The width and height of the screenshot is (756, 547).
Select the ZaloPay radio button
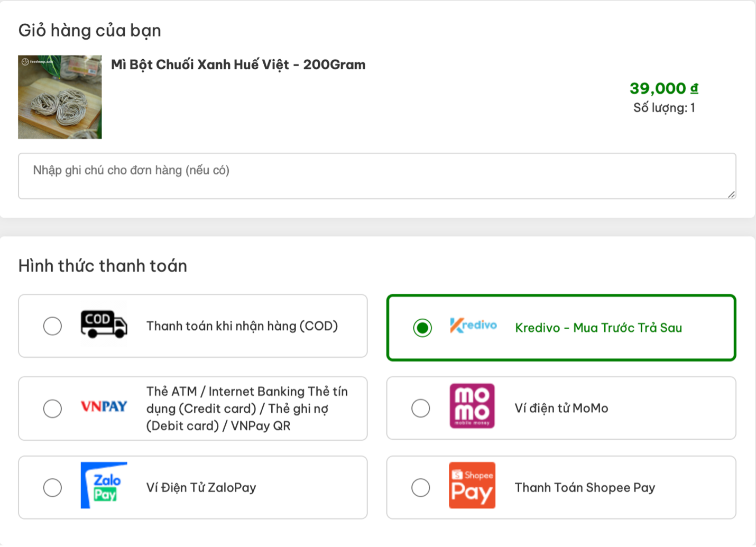(x=52, y=487)
